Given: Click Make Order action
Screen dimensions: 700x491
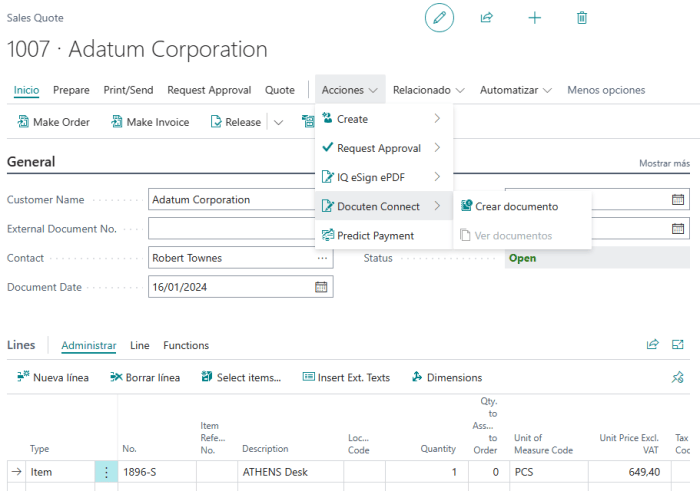Looking at the screenshot, I should [x=54, y=122].
